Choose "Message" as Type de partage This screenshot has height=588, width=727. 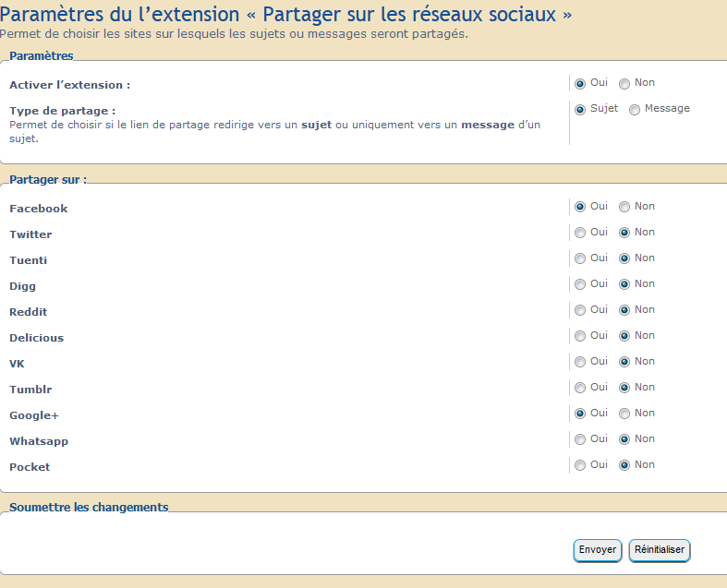click(635, 110)
